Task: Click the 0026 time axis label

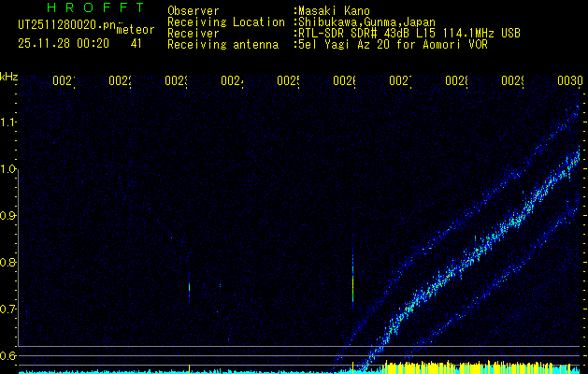Action: click(x=345, y=80)
